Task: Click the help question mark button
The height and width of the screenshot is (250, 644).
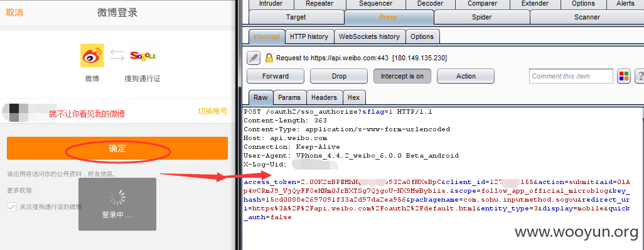Action: (640, 76)
